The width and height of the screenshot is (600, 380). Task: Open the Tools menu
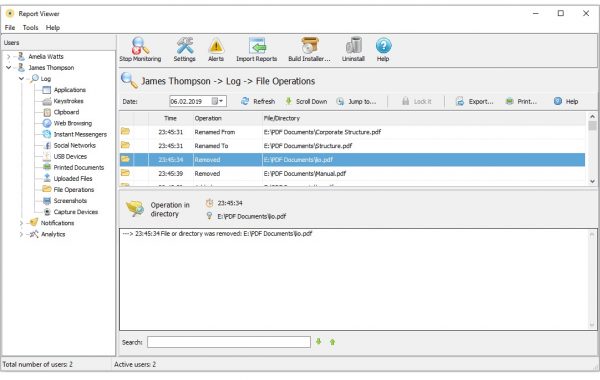coord(30,28)
